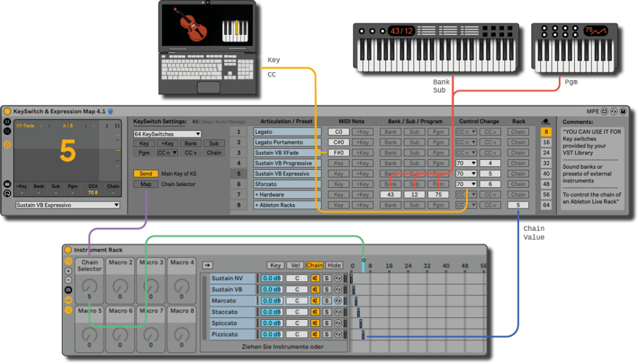The width and height of the screenshot is (638, 364).
Task: Click the Legato Portamento articulation name field
Action: (287, 142)
